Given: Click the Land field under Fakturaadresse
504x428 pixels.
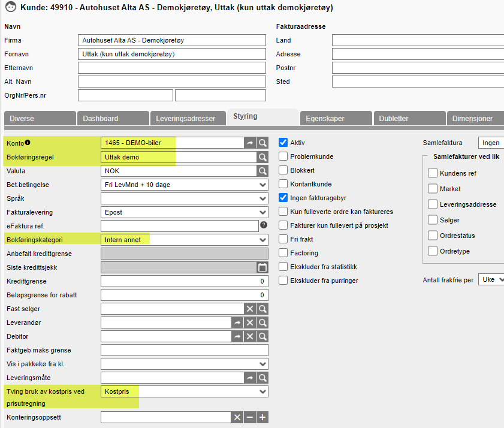Looking at the screenshot, I should click(x=418, y=40).
